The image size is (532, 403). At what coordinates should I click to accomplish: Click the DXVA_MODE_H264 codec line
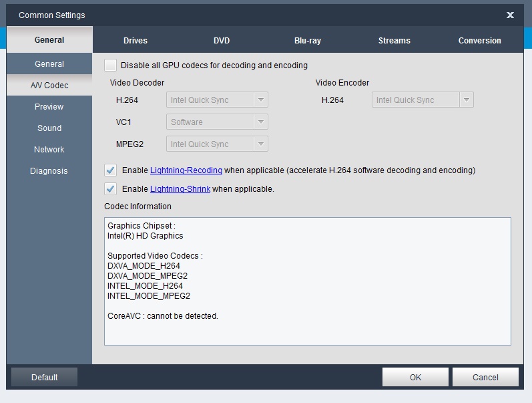(144, 266)
